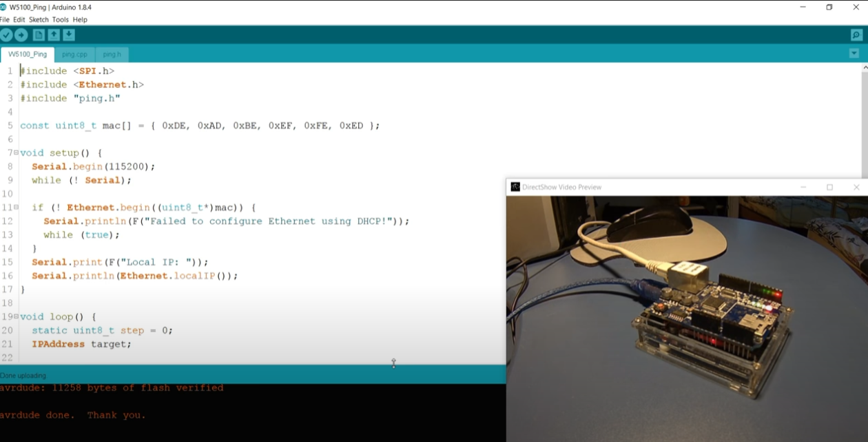Create a new sketch with New icon
This screenshot has height=442, width=868.
[x=39, y=35]
